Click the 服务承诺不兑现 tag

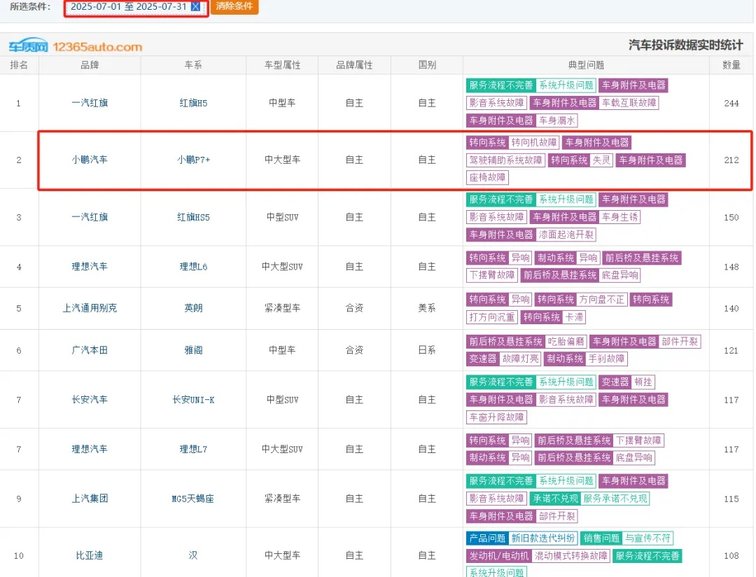tap(615, 498)
